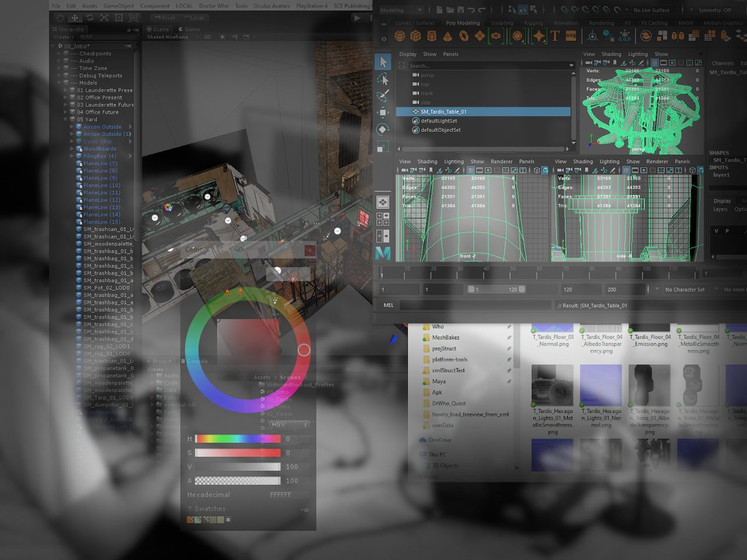
Task: Create a polygon cone from Maya shelf
Action: (448, 35)
